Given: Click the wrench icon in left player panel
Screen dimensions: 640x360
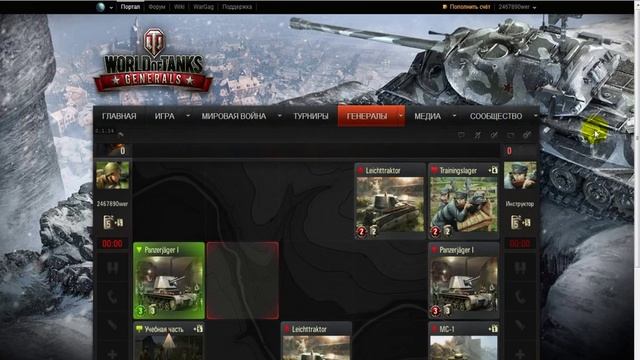Looking at the screenshot, I should click(x=112, y=325).
